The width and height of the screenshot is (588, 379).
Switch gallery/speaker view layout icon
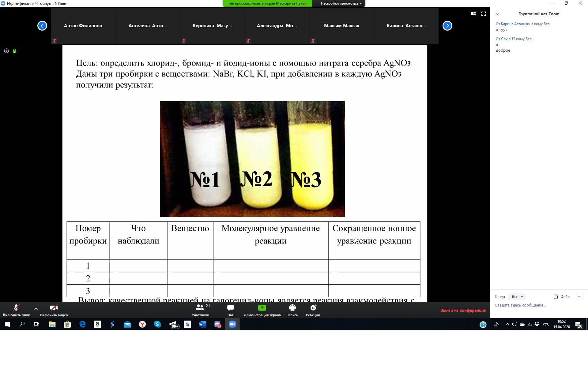click(473, 14)
